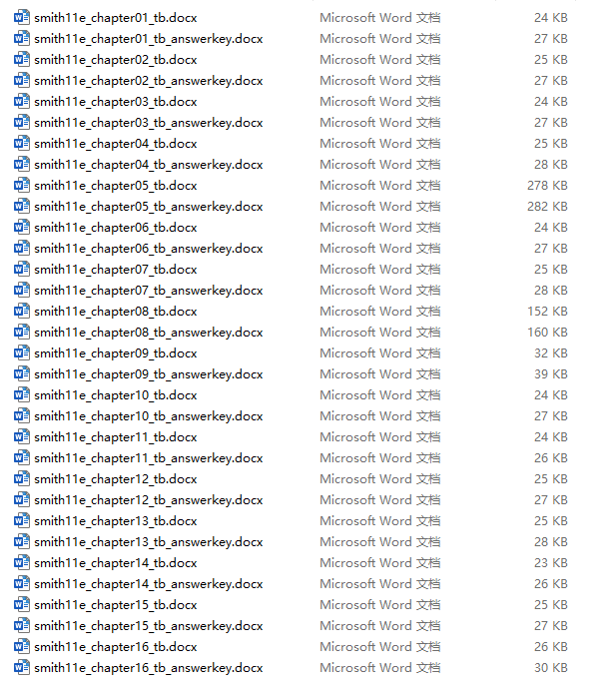Image resolution: width=616 pixels, height=696 pixels.
Task: Select file name smith11e_chapter09_tb.docx
Action: [116, 353]
